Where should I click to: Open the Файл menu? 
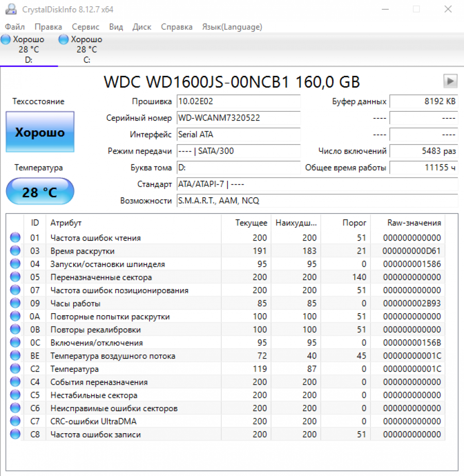(15, 27)
